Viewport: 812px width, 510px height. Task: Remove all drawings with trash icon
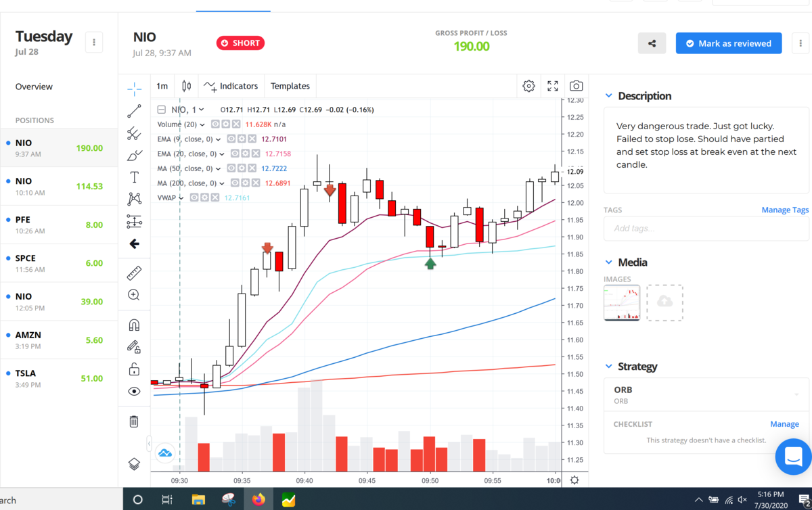pyautogui.click(x=134, y=421)
